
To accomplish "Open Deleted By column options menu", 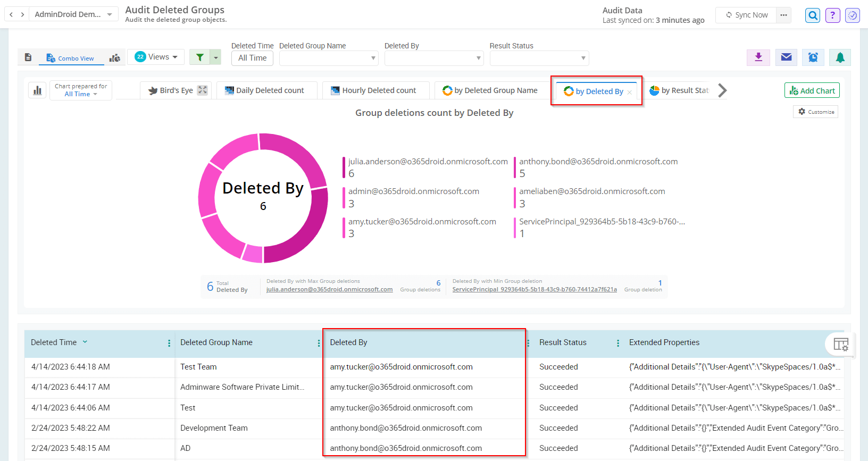I will (x=528, y=343).
